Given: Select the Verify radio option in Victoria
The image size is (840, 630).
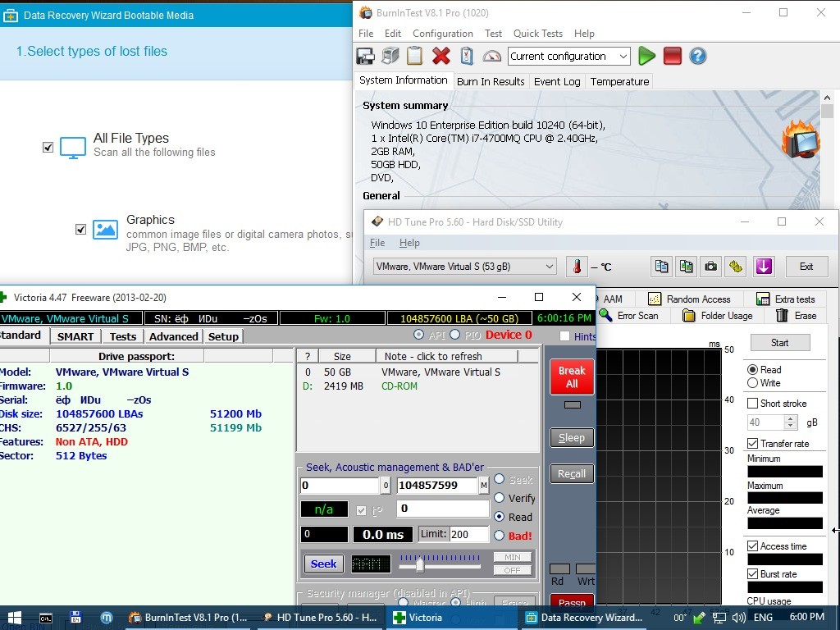Looking at the screenshot, I should tap(500, 498).
